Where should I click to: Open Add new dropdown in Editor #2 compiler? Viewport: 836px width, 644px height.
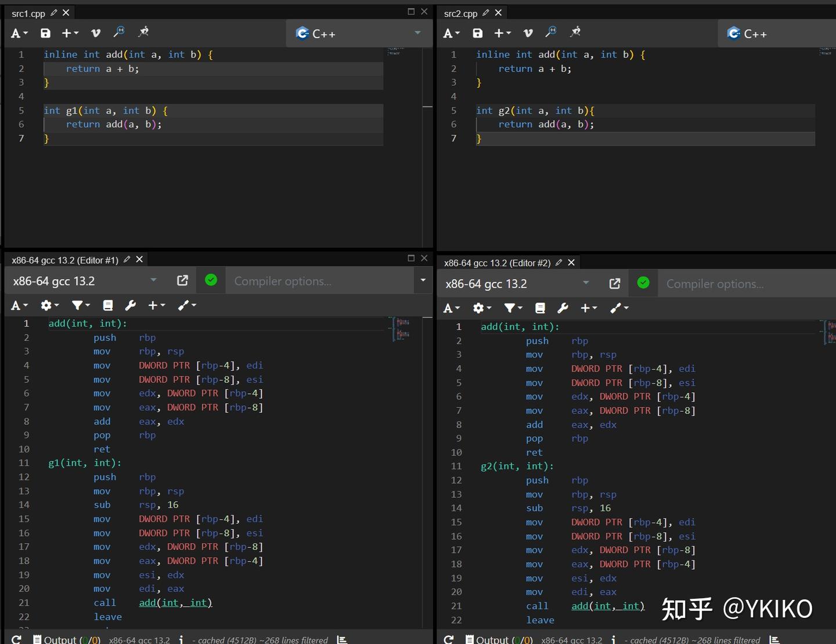(x=589, y=308)
